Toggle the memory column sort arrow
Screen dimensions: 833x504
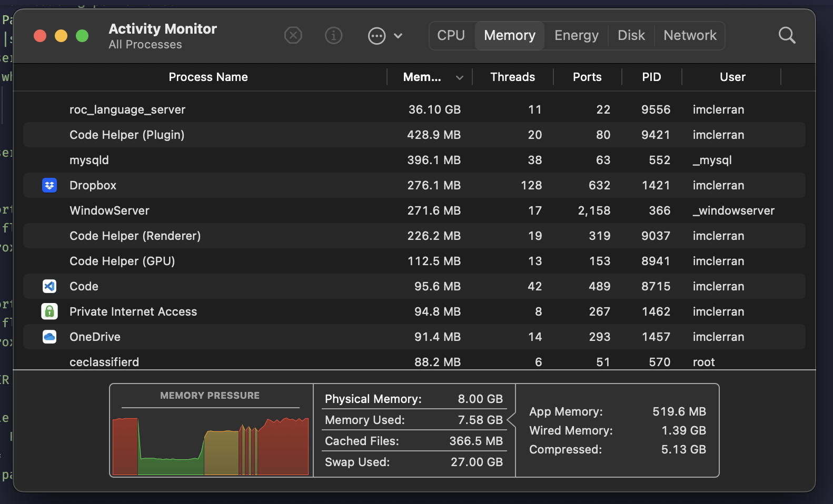460,78
